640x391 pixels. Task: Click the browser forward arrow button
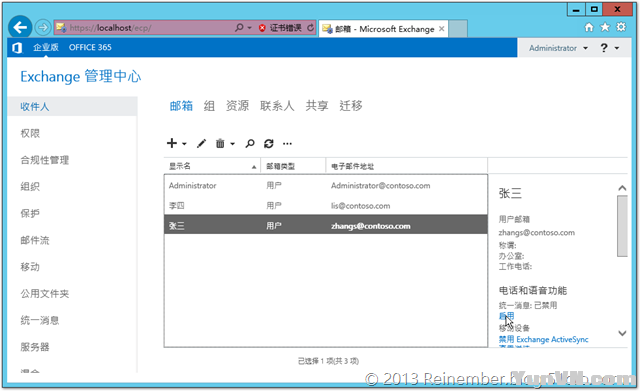[42, 28]
